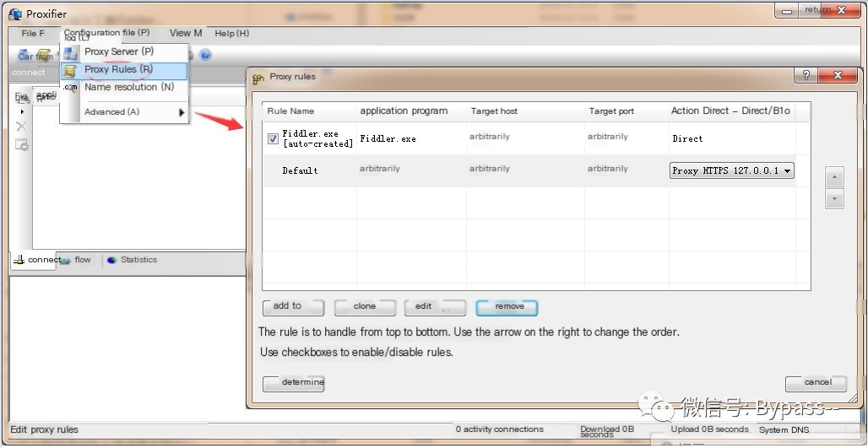Viewport: 868px width, 448px height.
Task: Close the Proxy rules dialog
Action: (837, 76)
